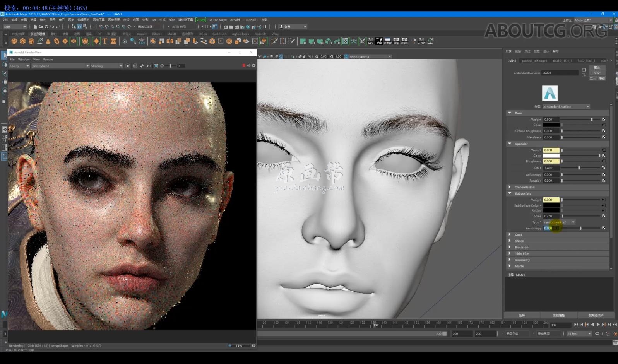Open the Shading mode dropdown in RenderView
This screenshot has width=618, height=364.
106,66
